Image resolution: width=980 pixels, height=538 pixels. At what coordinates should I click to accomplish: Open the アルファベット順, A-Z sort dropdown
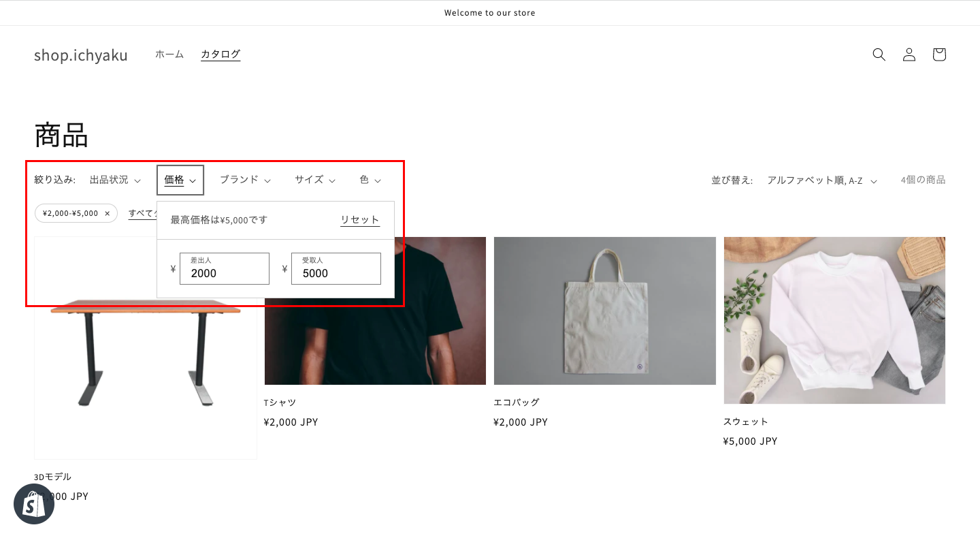822,180
